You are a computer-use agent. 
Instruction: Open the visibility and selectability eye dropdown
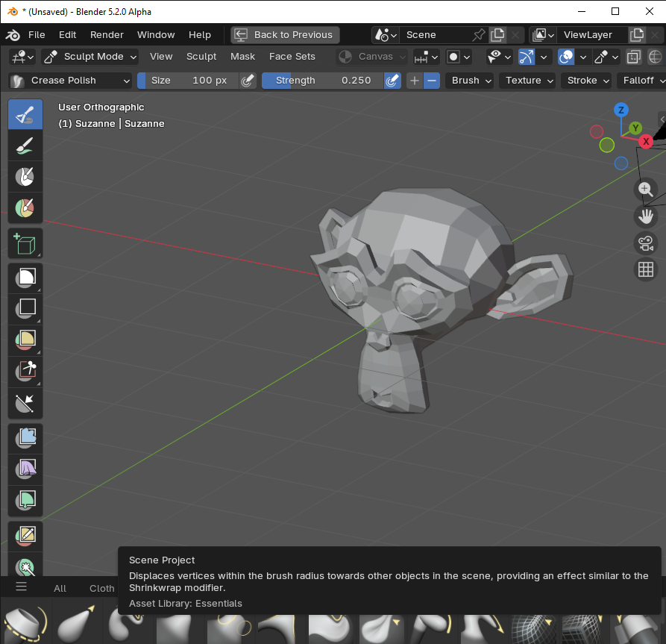coord(499,57)
